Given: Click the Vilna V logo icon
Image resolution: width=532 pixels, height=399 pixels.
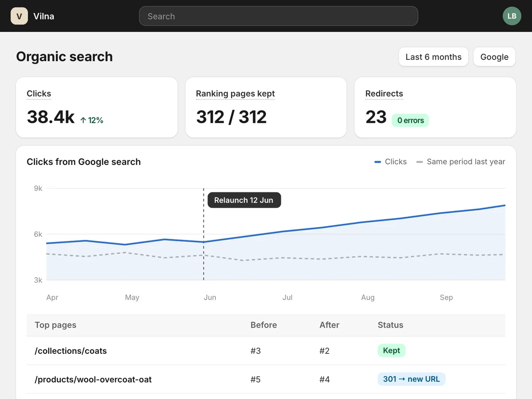Looking at the screenshot, I should pyautogui.click(x=19, y=16).
